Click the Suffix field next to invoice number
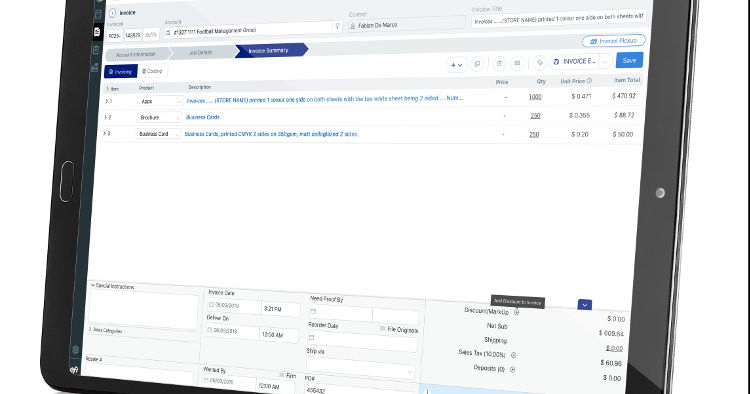The image size is (750, 394). 150,34
